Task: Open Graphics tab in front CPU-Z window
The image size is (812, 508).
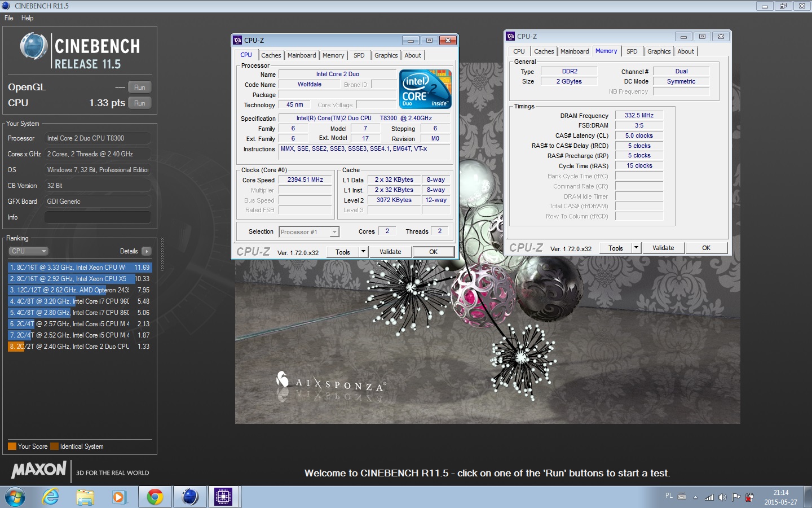Action: tap(386, 55)
